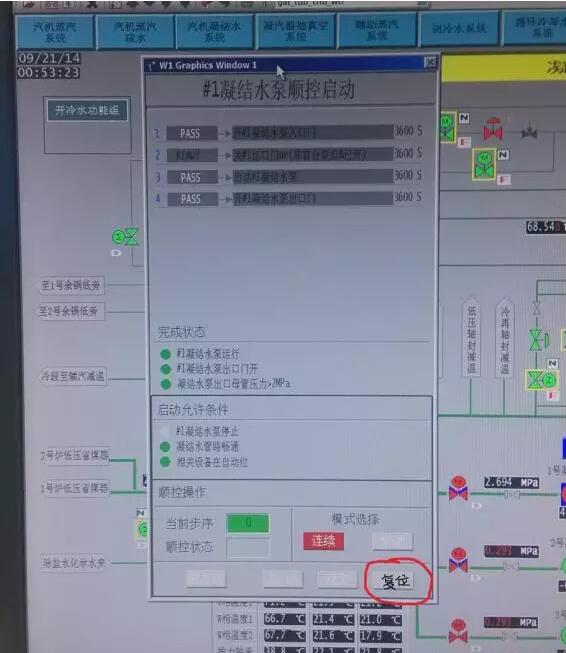
Task: Click the 复位 reset button
Action: tap(394, 581)
